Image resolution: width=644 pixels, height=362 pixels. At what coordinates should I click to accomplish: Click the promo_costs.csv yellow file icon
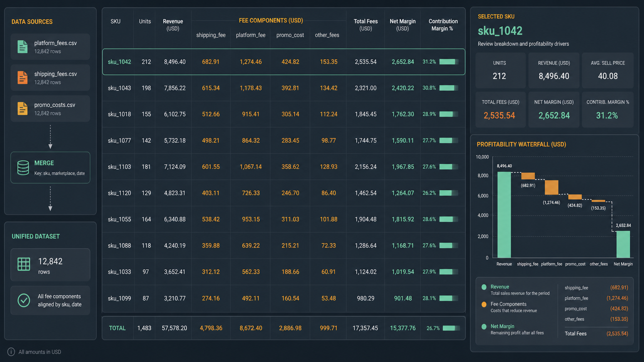(22, 108)
